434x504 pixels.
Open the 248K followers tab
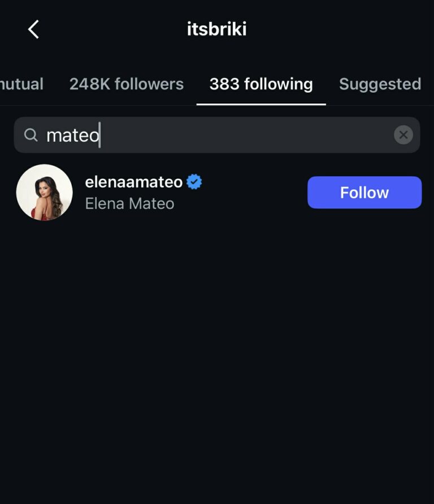click(127, 84)
